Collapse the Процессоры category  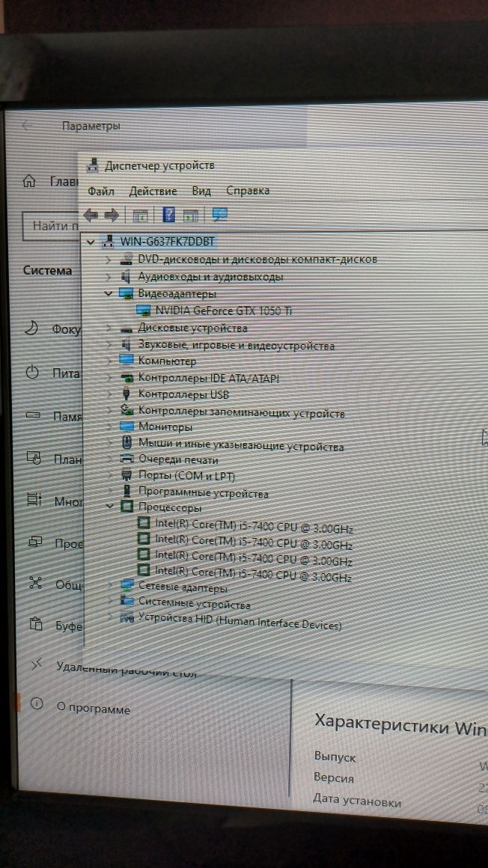pos(110,506)
